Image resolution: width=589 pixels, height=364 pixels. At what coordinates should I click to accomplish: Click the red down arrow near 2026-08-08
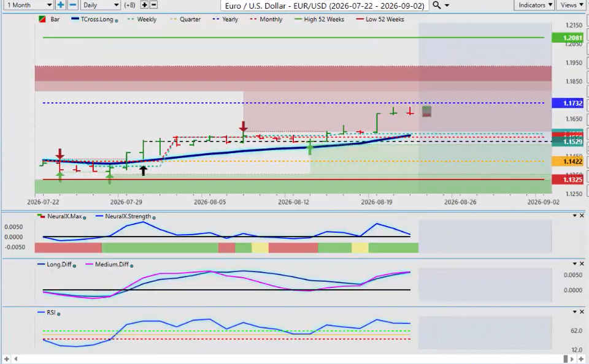(244, 126)
